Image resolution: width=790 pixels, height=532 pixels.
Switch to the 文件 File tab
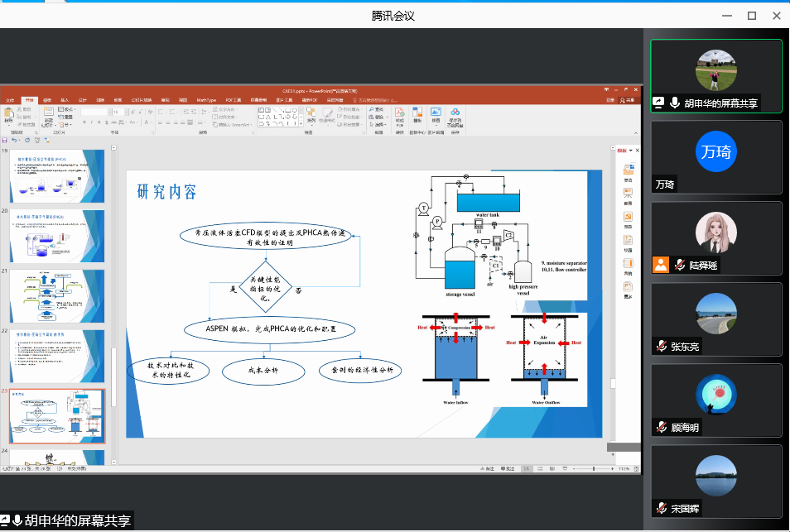(10, 99)
